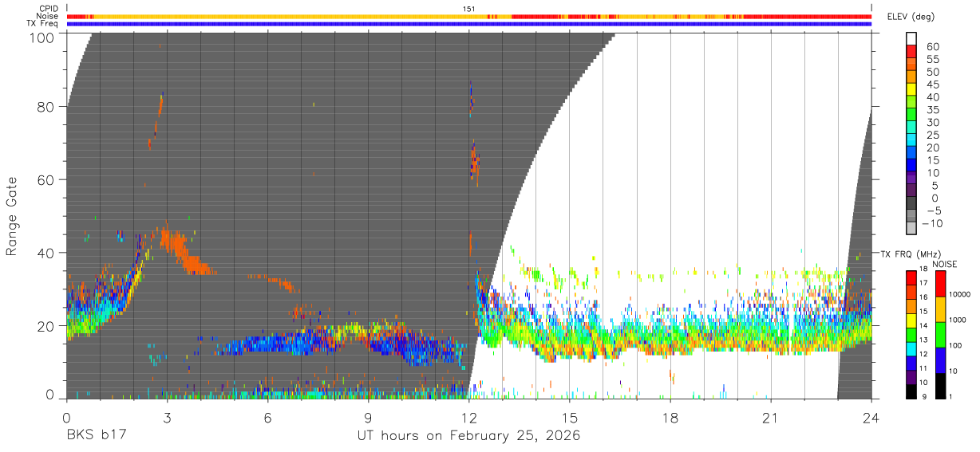Click the Range Gate axis title

[12, 216]
